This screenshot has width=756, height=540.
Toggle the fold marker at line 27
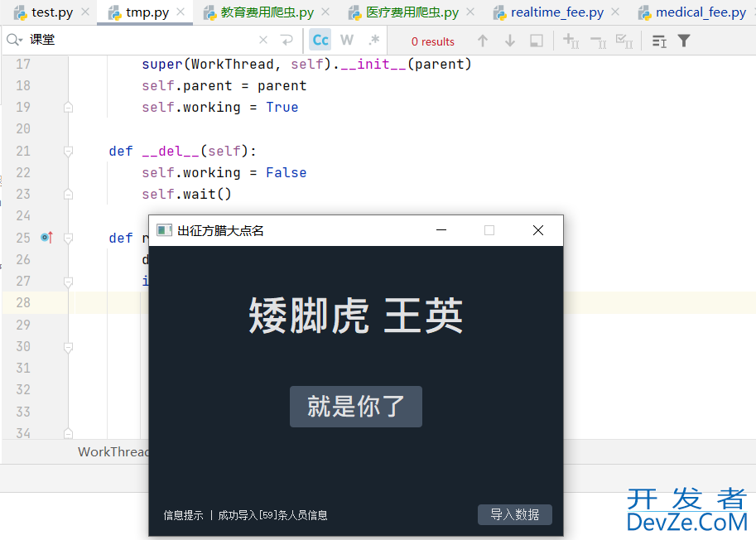click(69, 282)
